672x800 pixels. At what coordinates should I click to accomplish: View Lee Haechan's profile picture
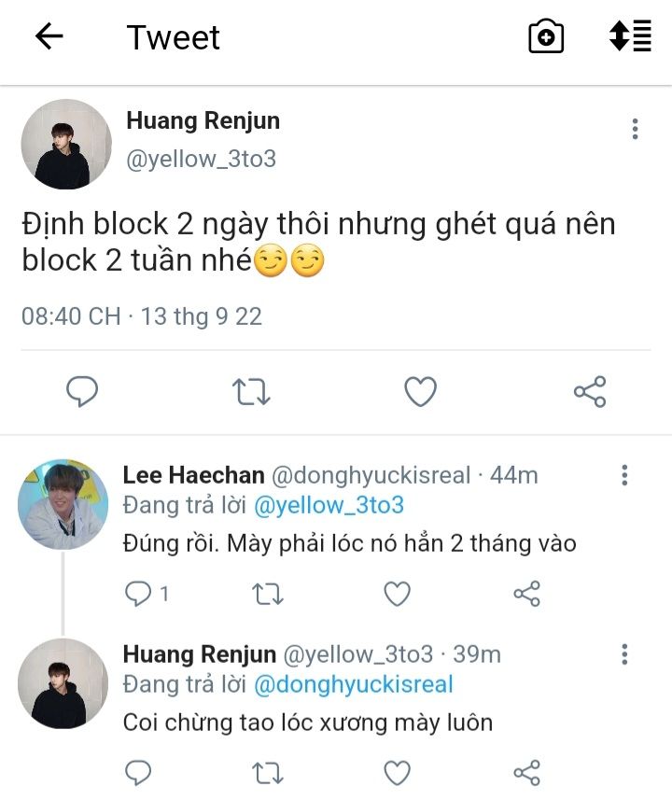click(63, 504)
